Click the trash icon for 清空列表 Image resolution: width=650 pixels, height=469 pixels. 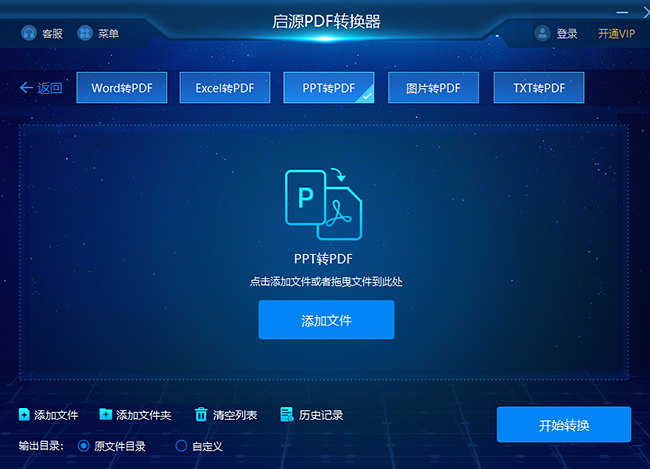coord(201,414)
